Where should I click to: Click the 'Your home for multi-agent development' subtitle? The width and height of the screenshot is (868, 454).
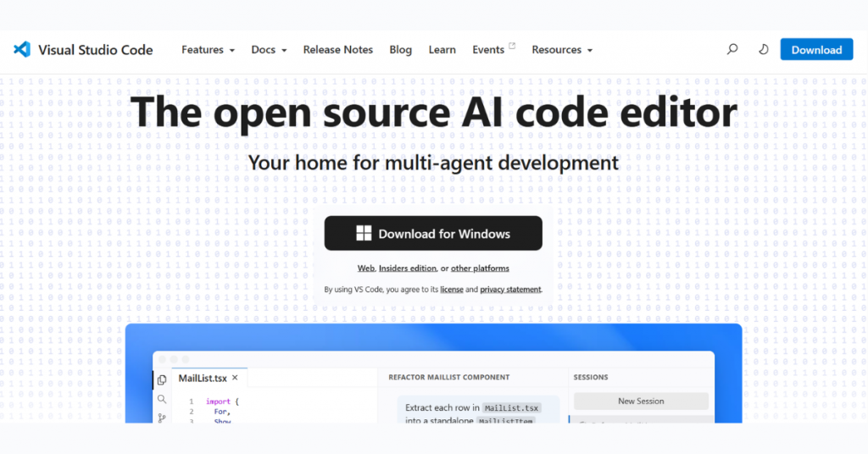click(433, 163)
